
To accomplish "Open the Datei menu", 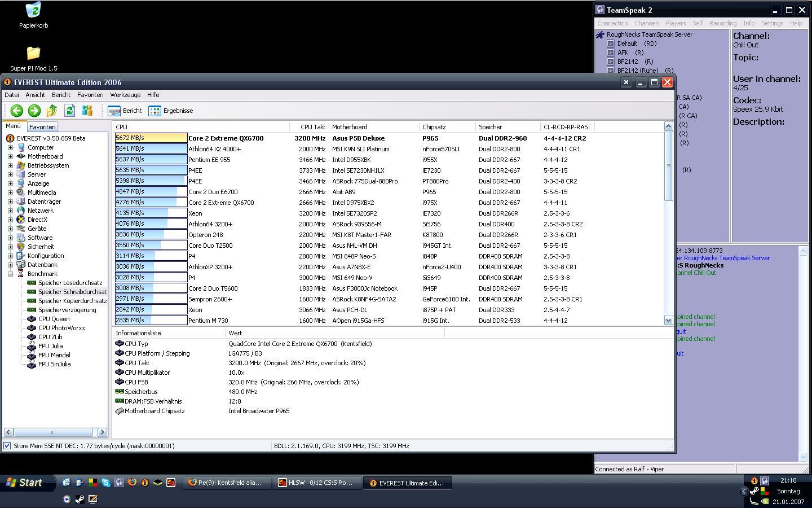I will [12, 95].
